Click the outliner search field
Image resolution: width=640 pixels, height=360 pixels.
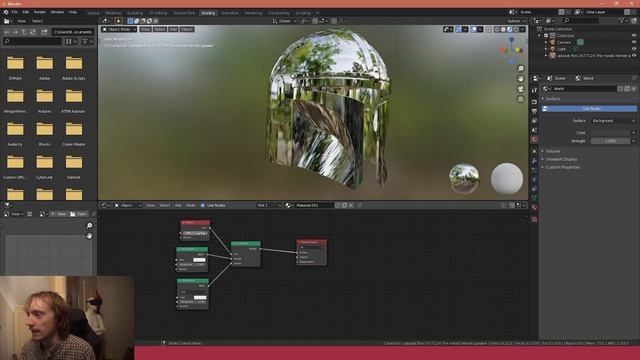[x=582, y=20]
